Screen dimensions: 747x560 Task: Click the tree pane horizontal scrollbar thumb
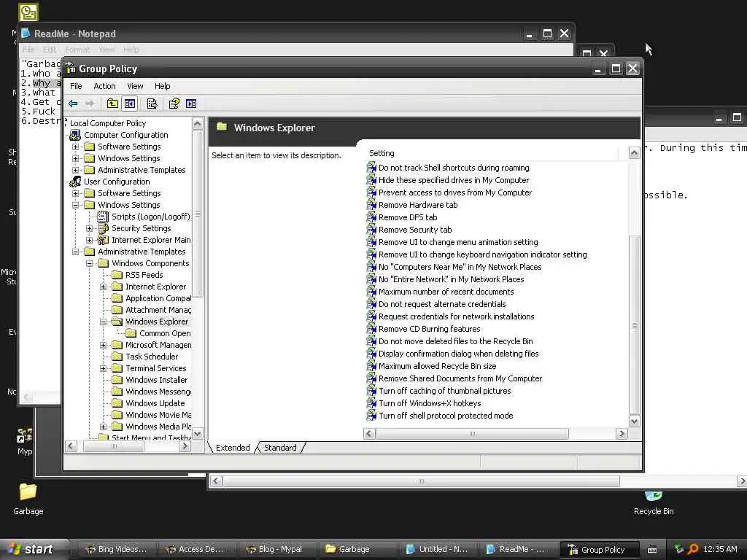(x=113, y=446)
